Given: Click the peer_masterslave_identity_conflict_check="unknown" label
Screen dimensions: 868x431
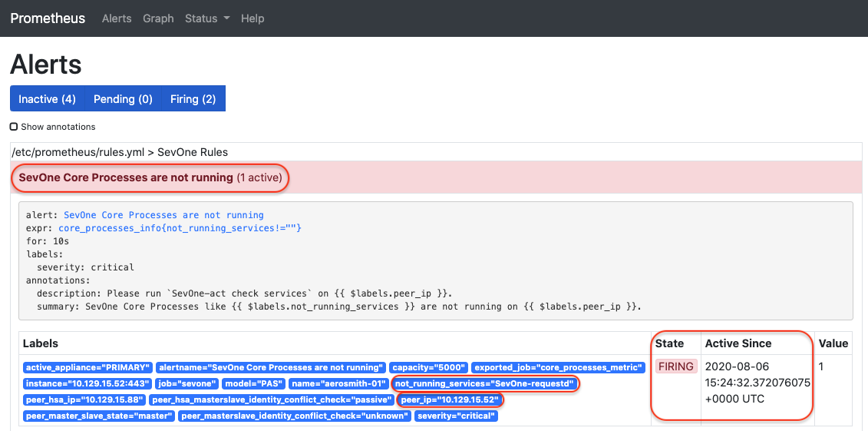Looking at the screenshot, I should pyautogui.click(x=295, y=416).
